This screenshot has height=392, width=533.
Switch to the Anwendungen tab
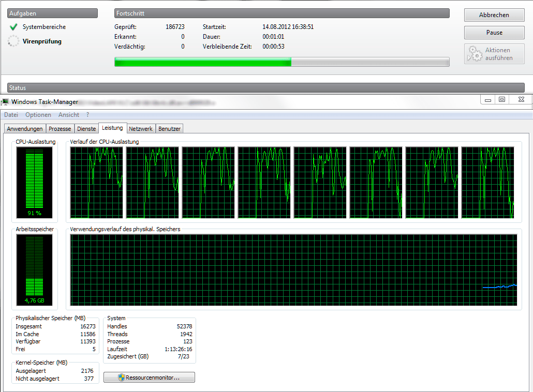pyautogui.click(x=25, y=129)
